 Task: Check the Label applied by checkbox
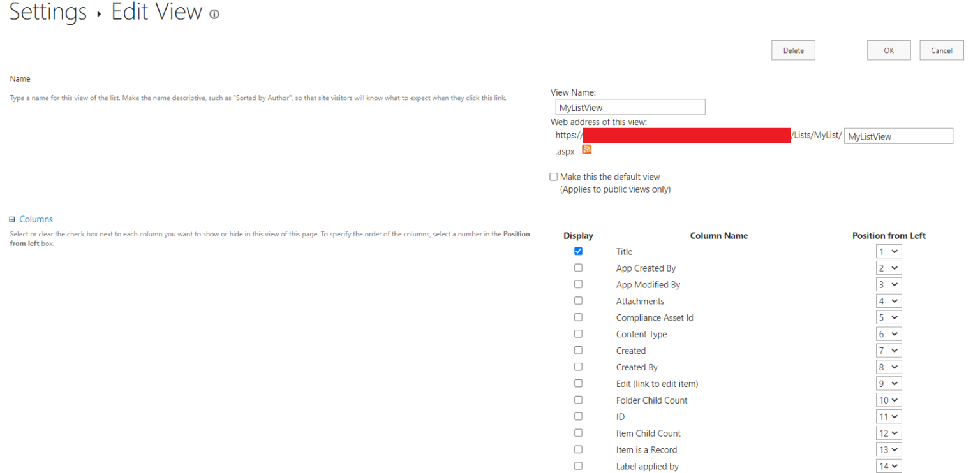(x=579, y=466)
